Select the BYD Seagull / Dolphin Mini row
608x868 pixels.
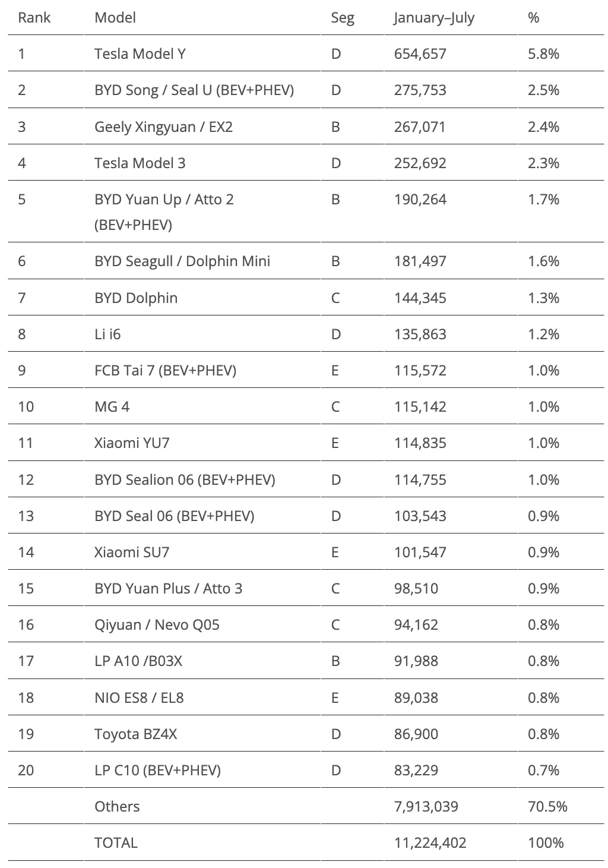click(x=306, y=261)
